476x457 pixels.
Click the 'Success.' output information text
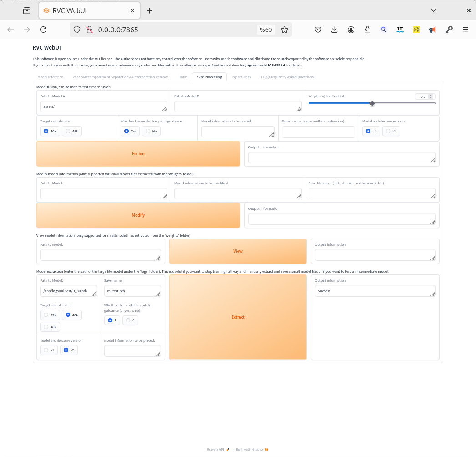point(324,291)
